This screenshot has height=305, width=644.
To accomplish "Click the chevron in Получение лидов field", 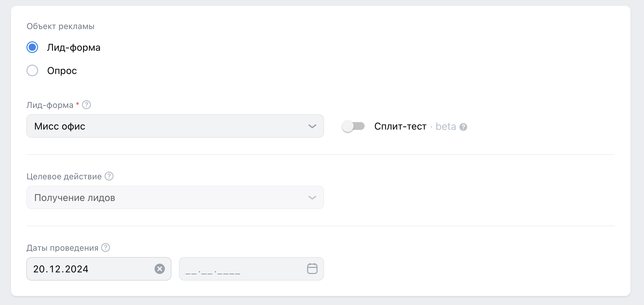I will point(312,198).
